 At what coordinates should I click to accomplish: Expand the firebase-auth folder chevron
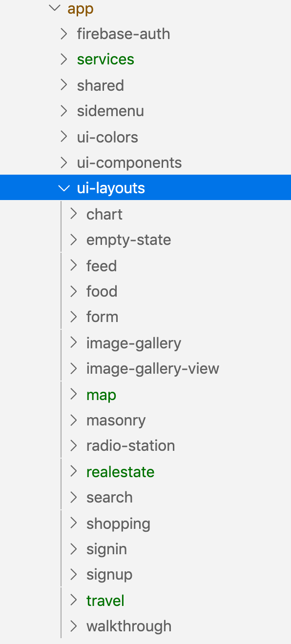click(64, 34)
